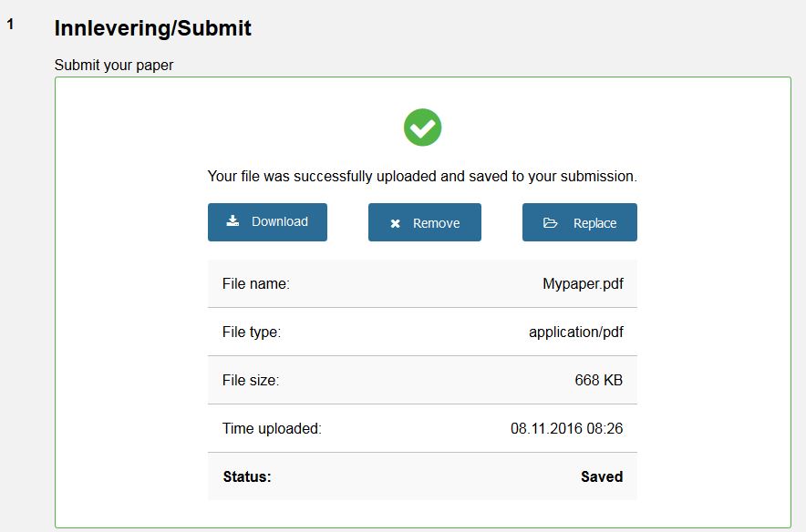Select the 'File size:' label
806x532 pixels.
(251, 380)
